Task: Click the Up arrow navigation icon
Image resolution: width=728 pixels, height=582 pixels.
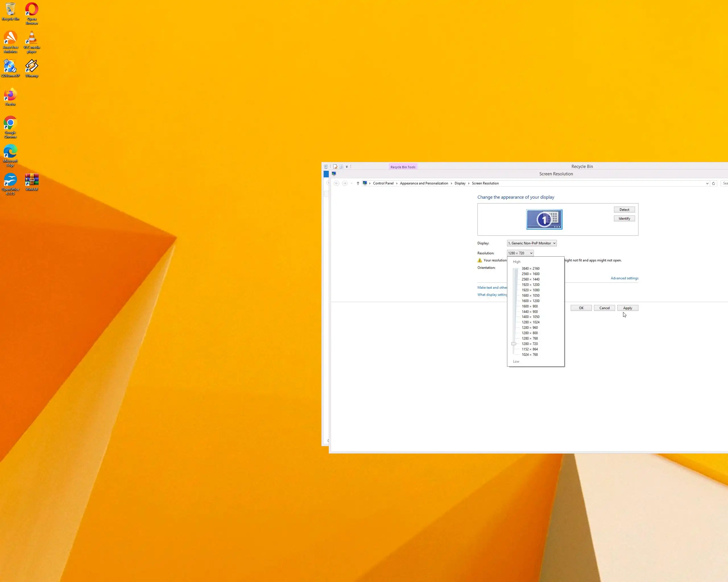Action: (358, 183)
